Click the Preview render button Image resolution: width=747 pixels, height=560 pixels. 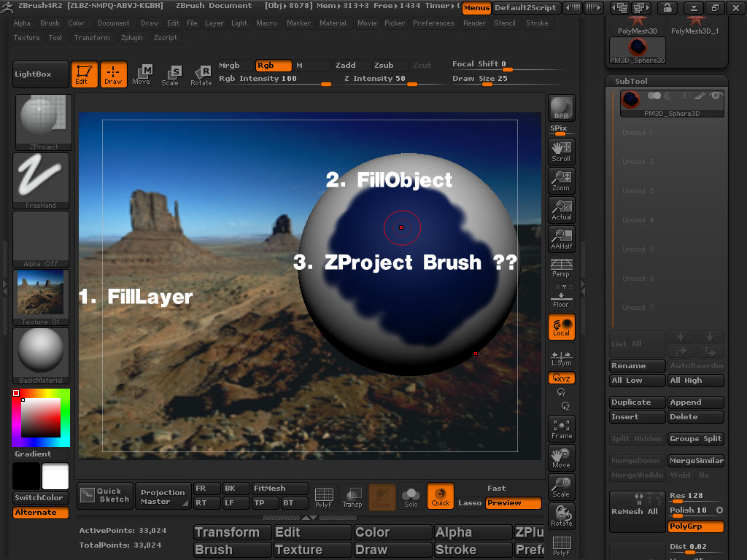pos(514,503)
